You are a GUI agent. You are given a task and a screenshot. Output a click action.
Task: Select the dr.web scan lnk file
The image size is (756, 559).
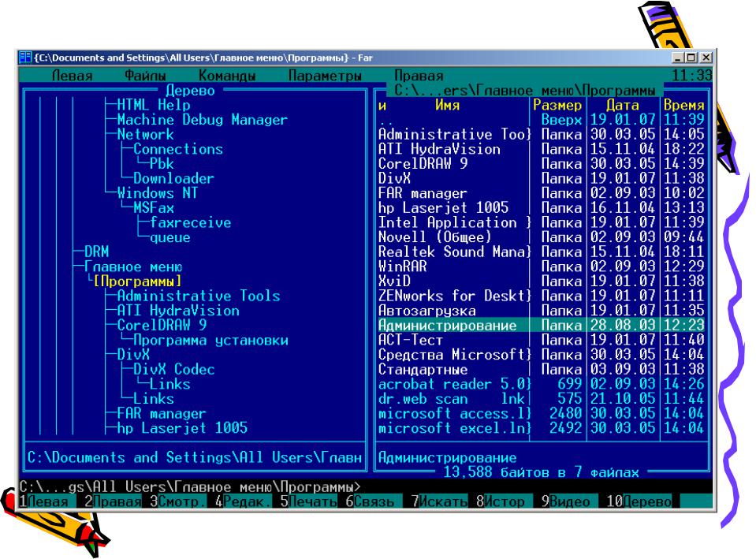coord(542,399)
